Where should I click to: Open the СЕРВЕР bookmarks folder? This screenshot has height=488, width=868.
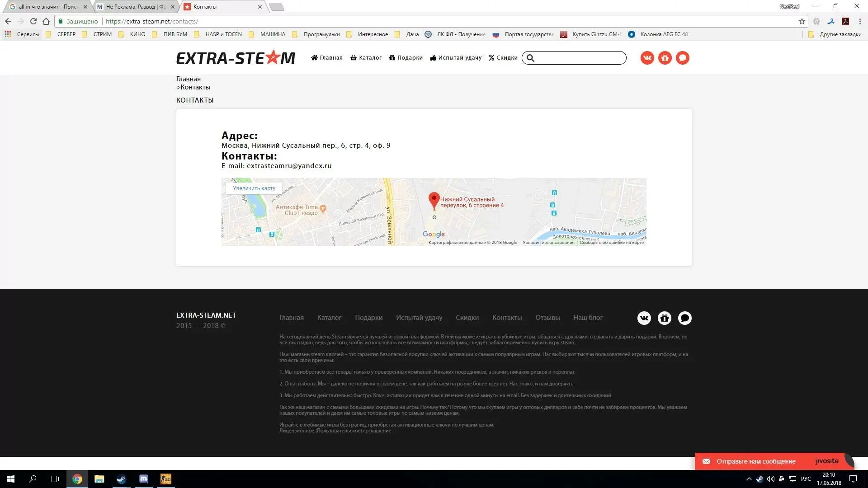tap(61, 34)
